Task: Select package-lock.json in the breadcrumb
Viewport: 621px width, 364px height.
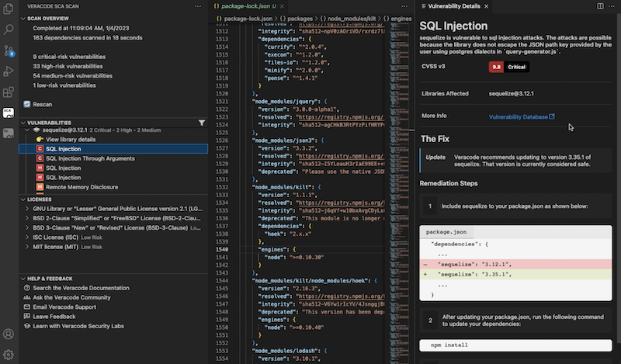Action: click(x=248, y=19)
